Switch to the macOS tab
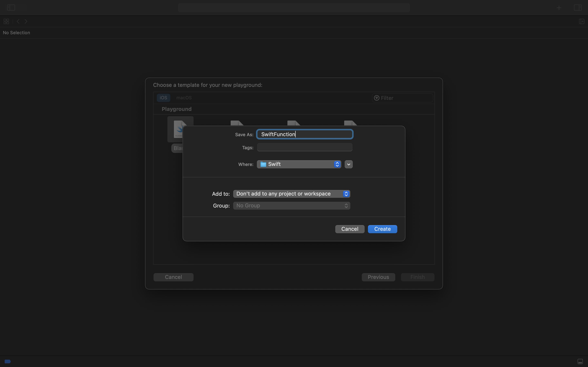Screen dimensions: 588x367 (x=184, y=98)
